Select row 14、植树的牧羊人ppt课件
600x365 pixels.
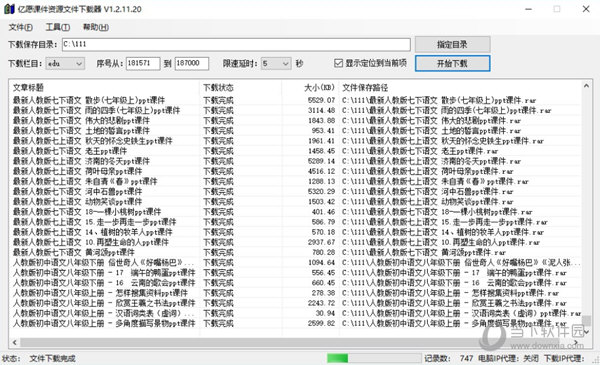point(295,232)
